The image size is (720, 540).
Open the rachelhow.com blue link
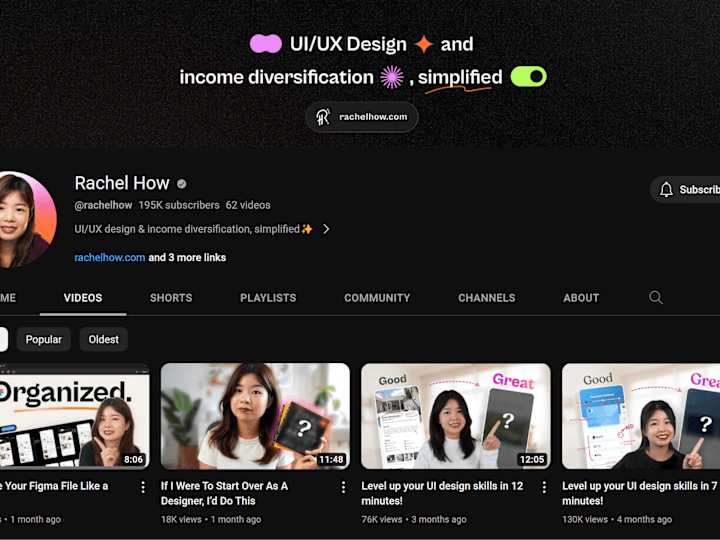tap(110, 258)
